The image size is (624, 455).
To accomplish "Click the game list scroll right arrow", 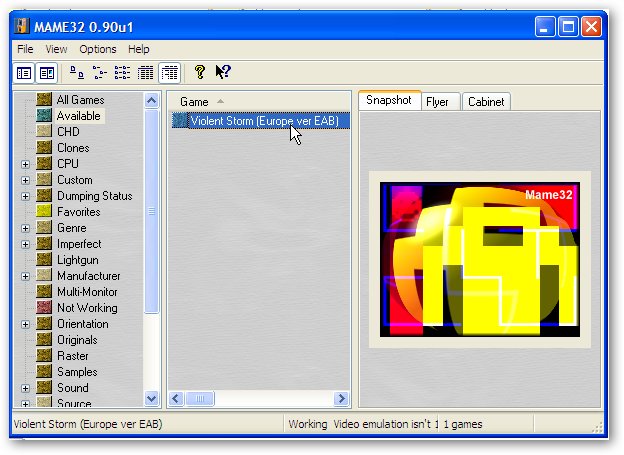I will pos(341,398).
